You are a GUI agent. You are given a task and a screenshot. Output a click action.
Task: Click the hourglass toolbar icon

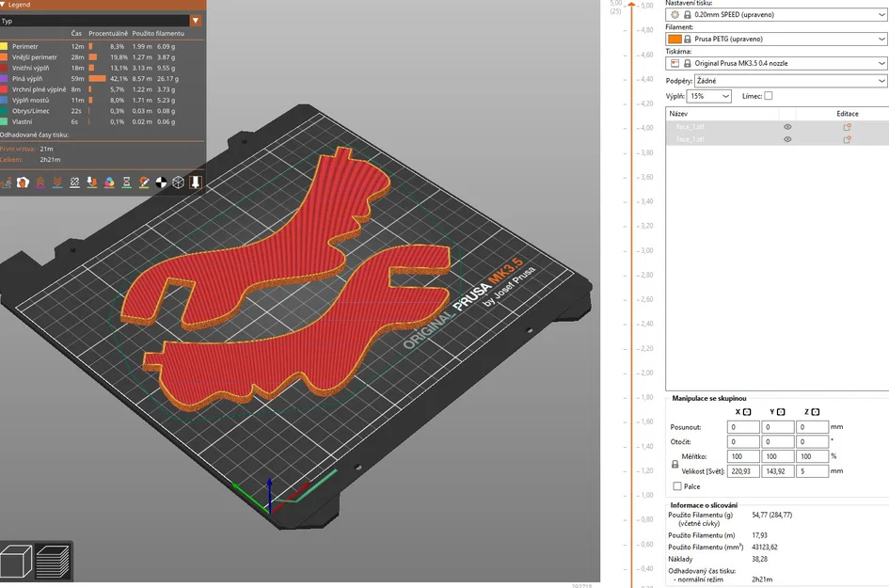point(126,183)
